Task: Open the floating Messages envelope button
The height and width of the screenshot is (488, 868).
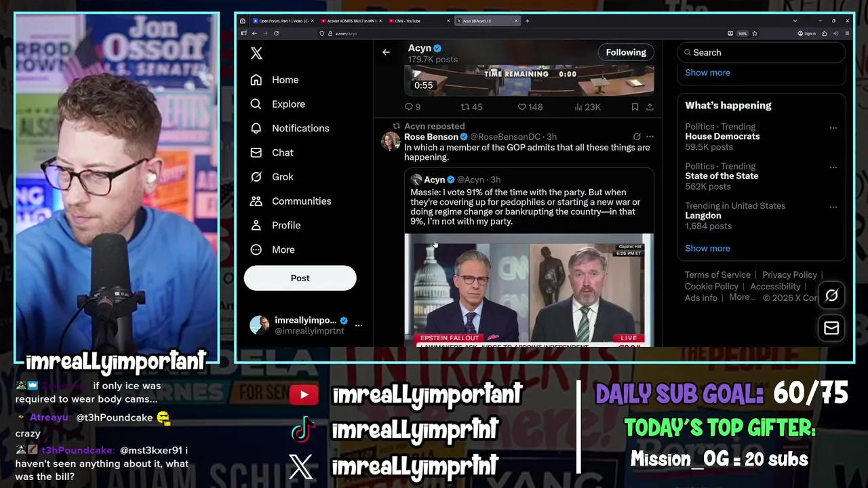Action: click(x=831, y=328)
